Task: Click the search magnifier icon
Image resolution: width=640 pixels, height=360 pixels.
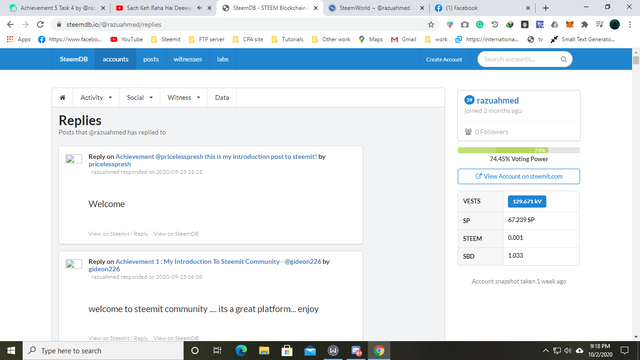Action: pyautogui.click(x=564, y=59)
